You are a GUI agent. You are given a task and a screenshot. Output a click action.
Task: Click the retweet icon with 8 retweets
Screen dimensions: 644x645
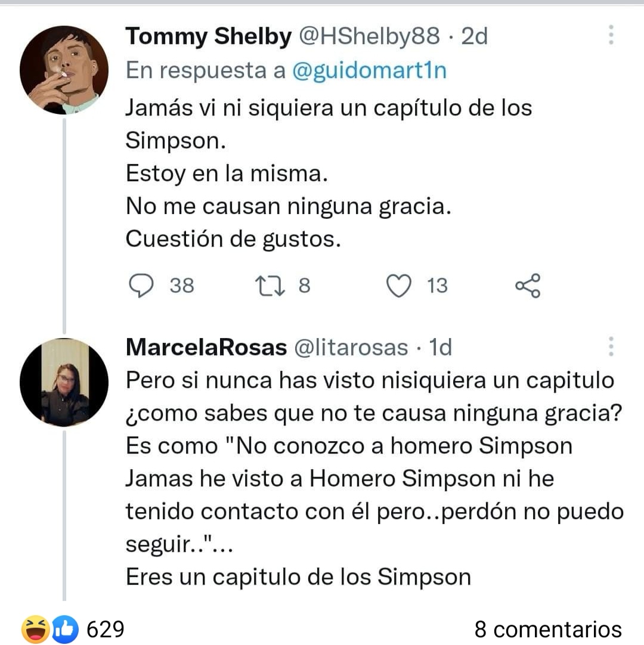point(270,286)
